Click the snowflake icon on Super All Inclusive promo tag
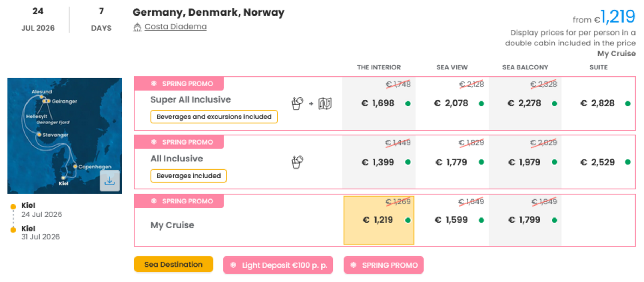This screenshot has width=644, height=282. point(154,84)
